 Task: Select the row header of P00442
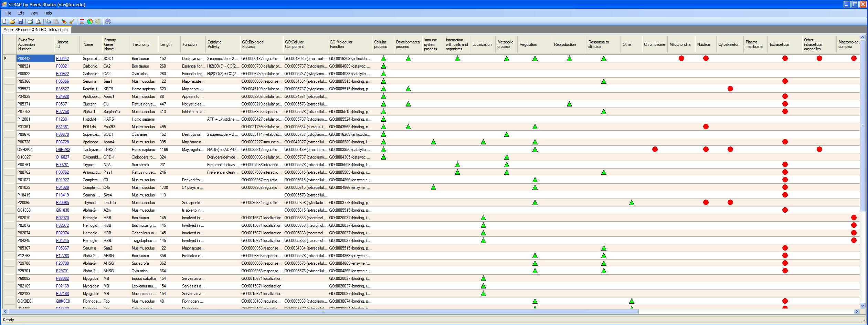10,59
